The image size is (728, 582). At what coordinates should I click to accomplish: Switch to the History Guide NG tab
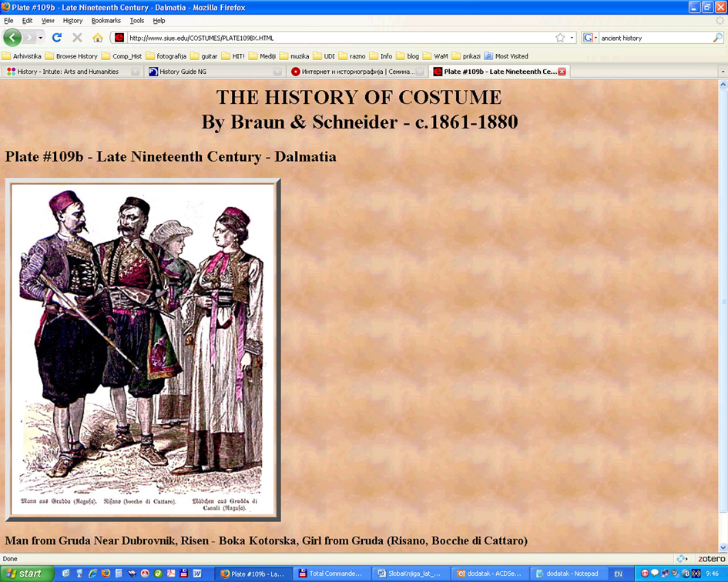tap(208, 72)
